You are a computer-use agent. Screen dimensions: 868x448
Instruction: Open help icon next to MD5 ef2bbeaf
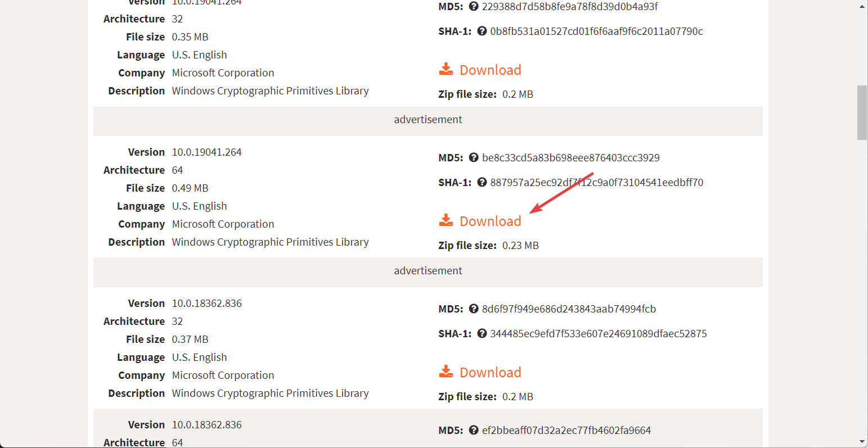[474, 431]
